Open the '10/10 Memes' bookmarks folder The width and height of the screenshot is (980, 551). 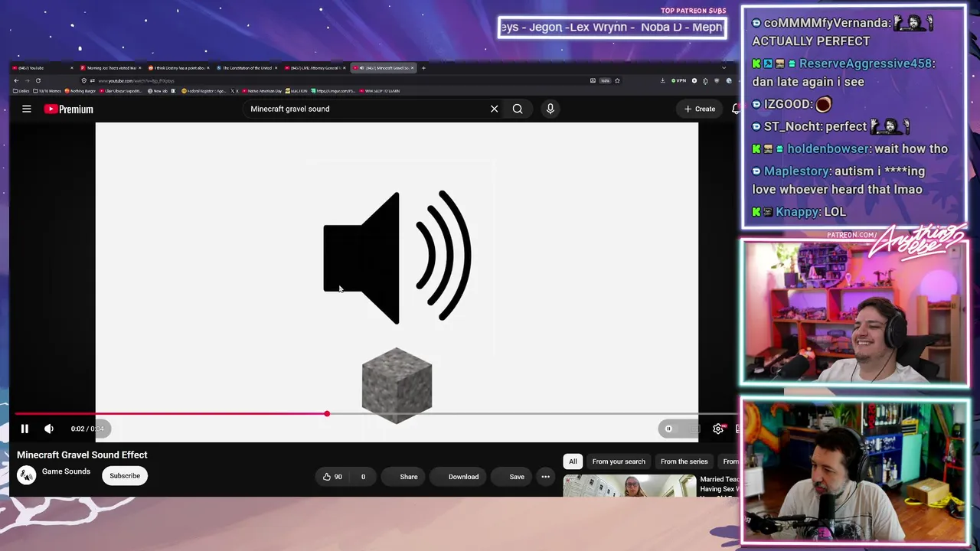[48, 91]
